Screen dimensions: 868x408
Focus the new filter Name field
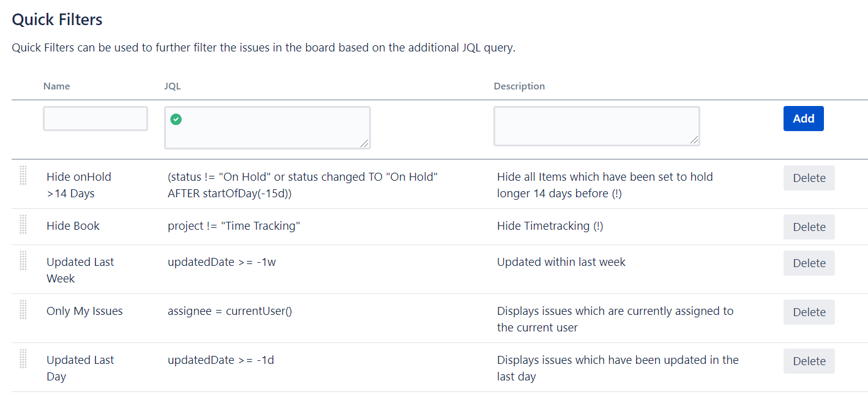coord(95,119)
